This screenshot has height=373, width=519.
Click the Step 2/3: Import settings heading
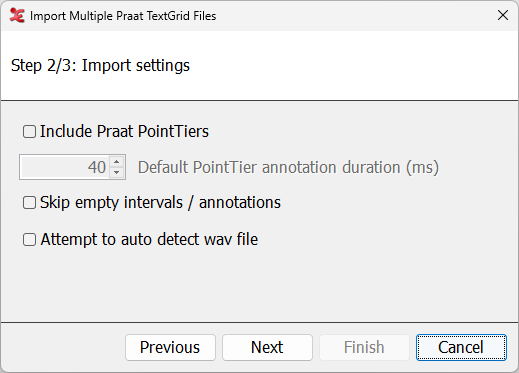click(100, 65)
